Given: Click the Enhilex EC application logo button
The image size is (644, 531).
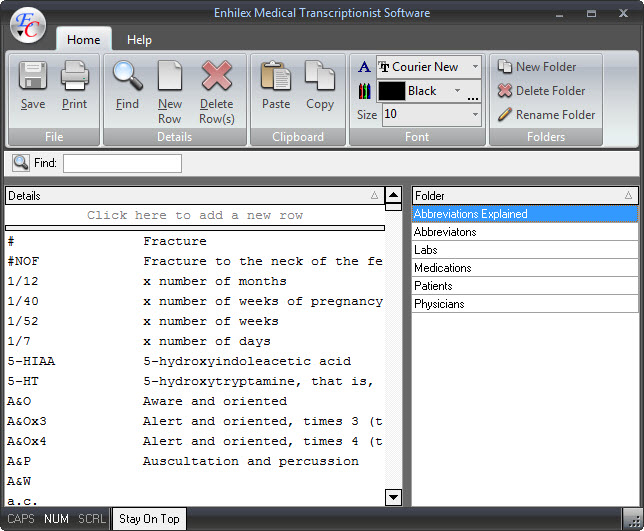Looking at the screenshot, I should pos(28,26).
